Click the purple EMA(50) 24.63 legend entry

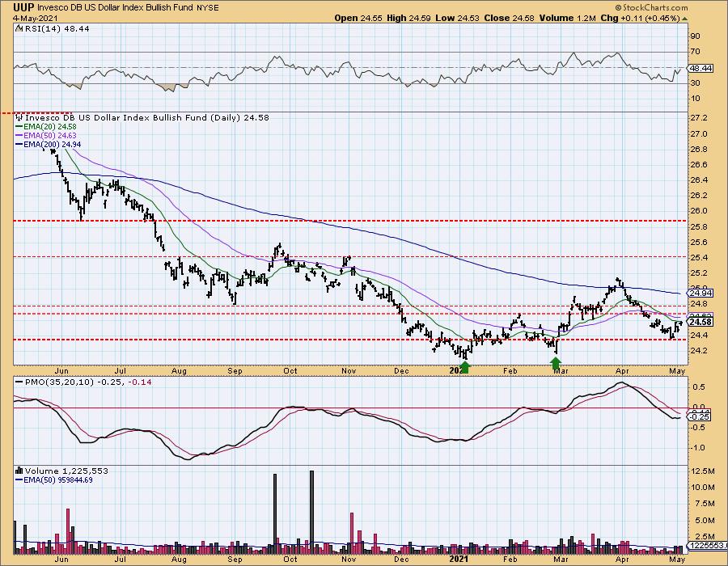click(46, 136)
